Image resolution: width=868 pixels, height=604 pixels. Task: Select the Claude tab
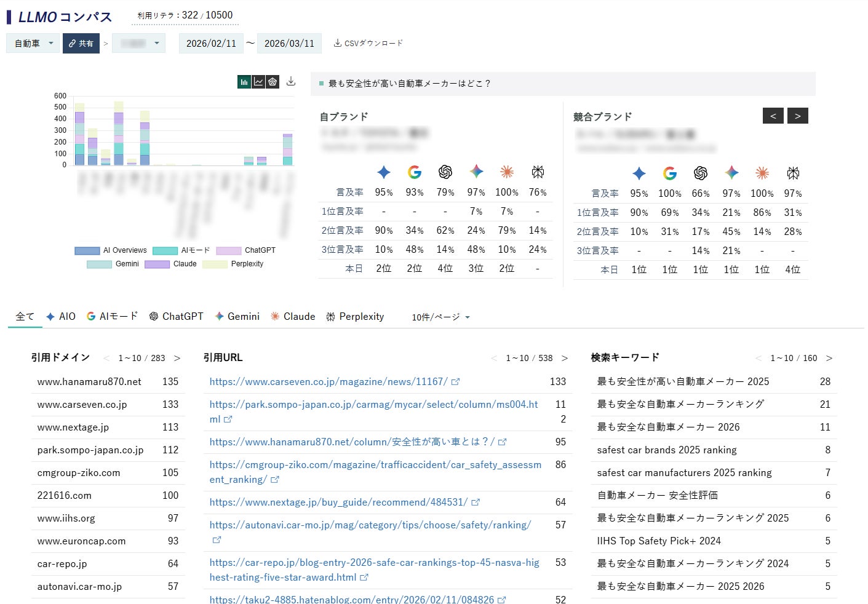tap(293, 317)
